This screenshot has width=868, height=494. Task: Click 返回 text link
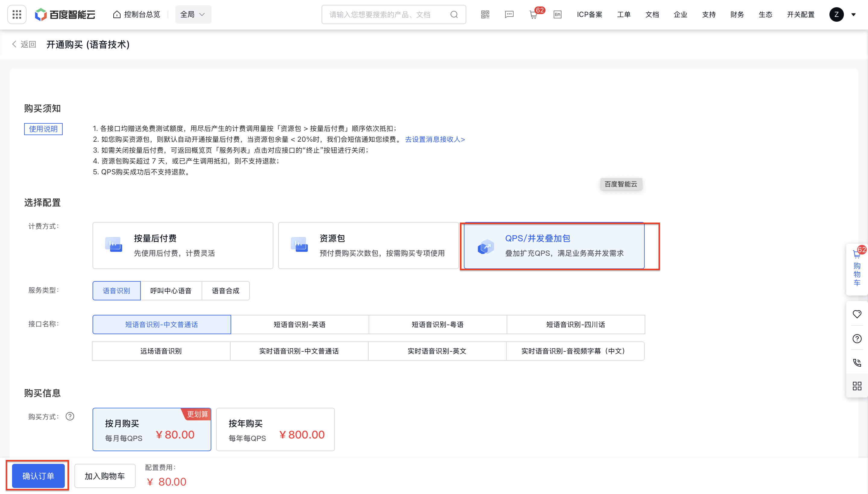(x=28, y=44)
